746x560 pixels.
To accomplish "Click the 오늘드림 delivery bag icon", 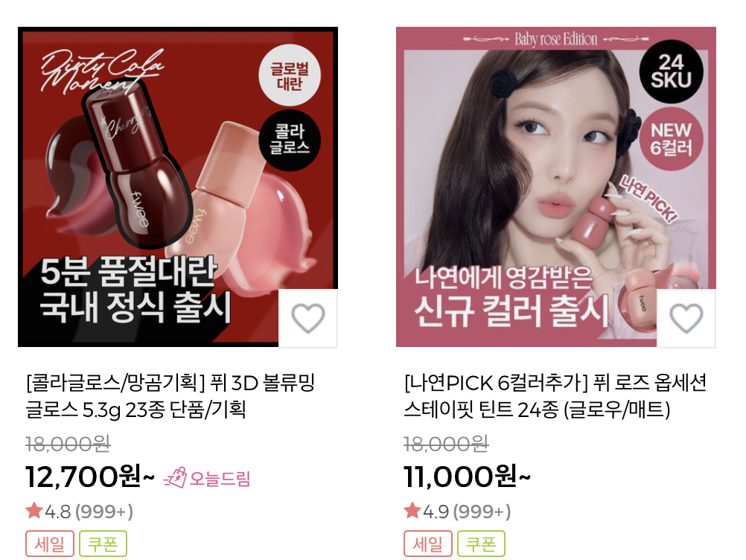I will tap(175, 477).
